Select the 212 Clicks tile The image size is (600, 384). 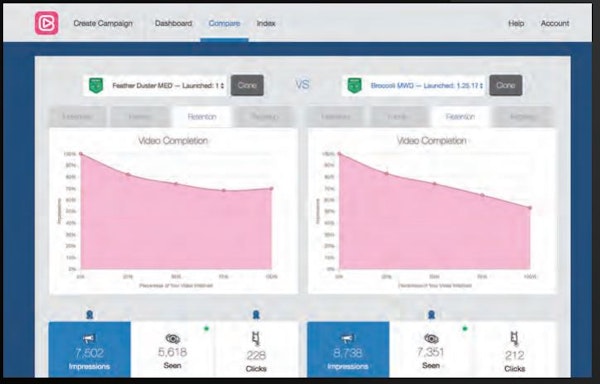coord(514,349)
